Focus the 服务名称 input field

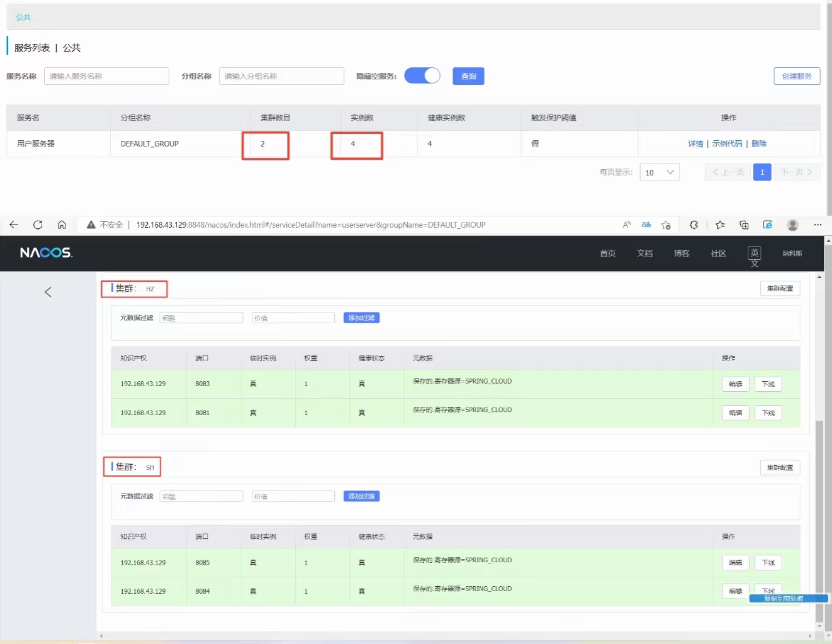tap(106, 76)
